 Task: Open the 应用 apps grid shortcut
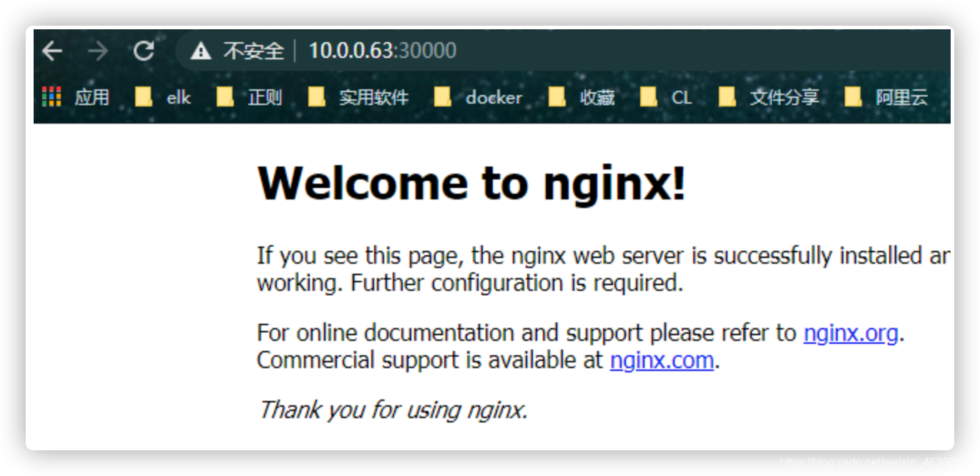76,97
